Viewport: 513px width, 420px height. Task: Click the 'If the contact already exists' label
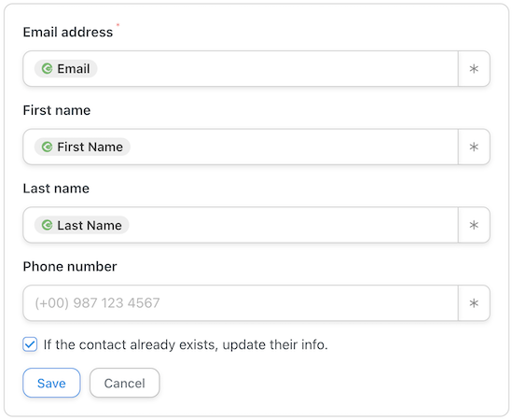click(186, 344)
